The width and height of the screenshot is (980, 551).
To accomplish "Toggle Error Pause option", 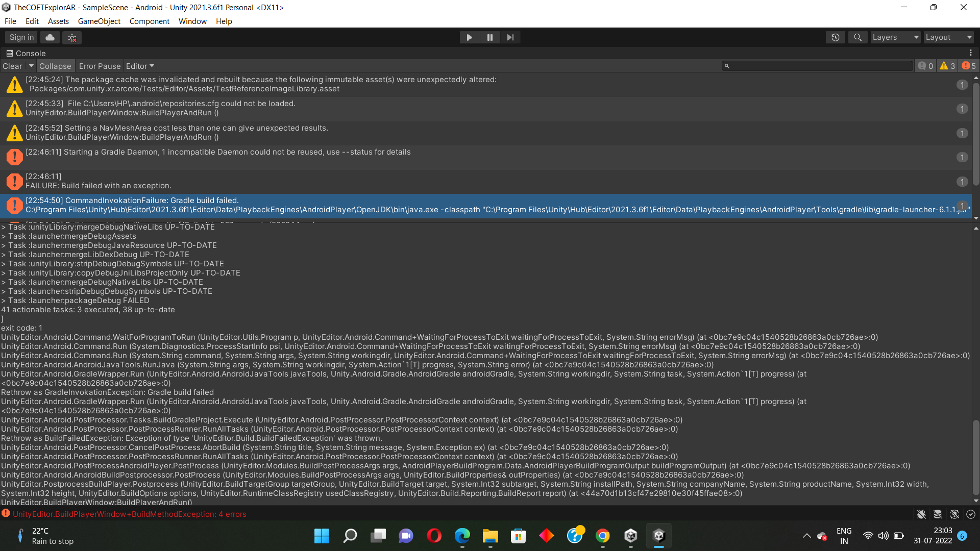I will click(x=100, y=66).
